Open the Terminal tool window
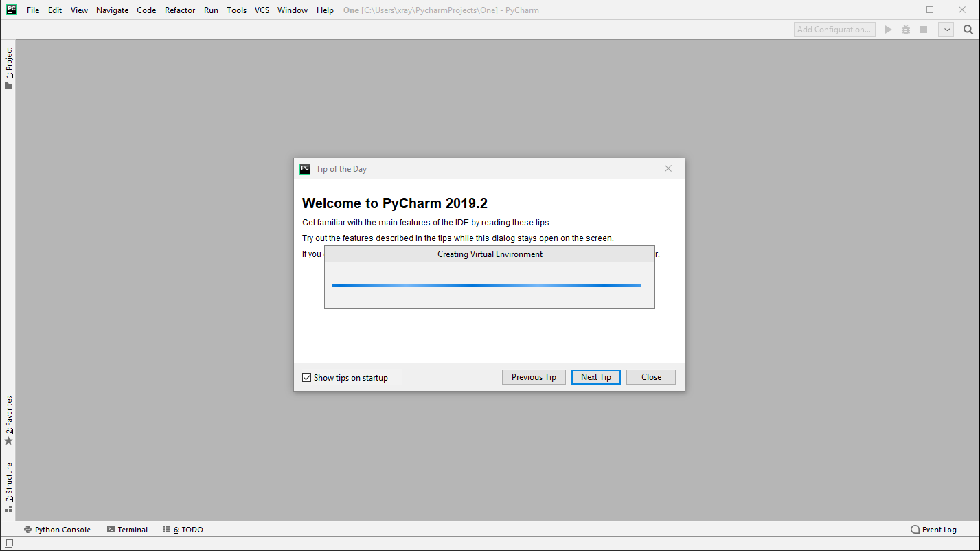Screen dimensions: 980x551 (127, 530)
